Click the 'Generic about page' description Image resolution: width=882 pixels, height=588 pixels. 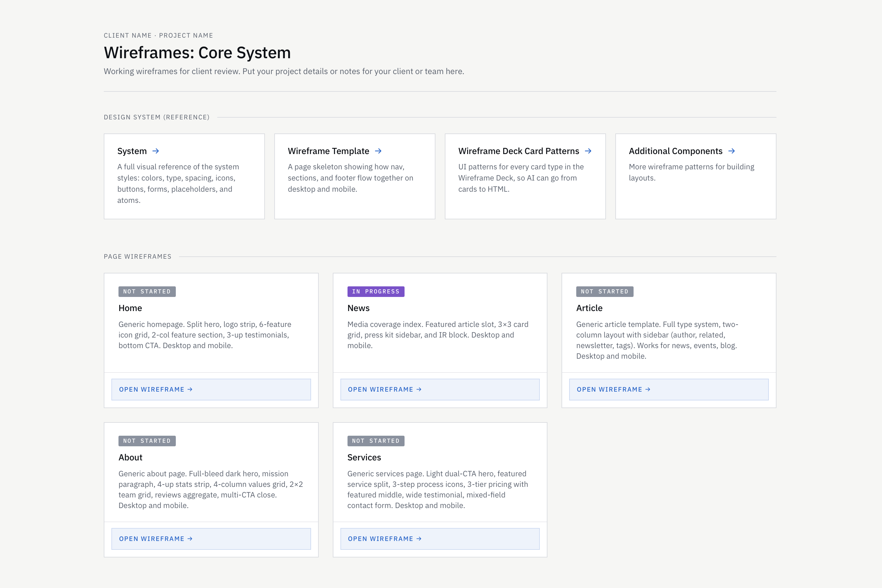(x=211, y=490)
